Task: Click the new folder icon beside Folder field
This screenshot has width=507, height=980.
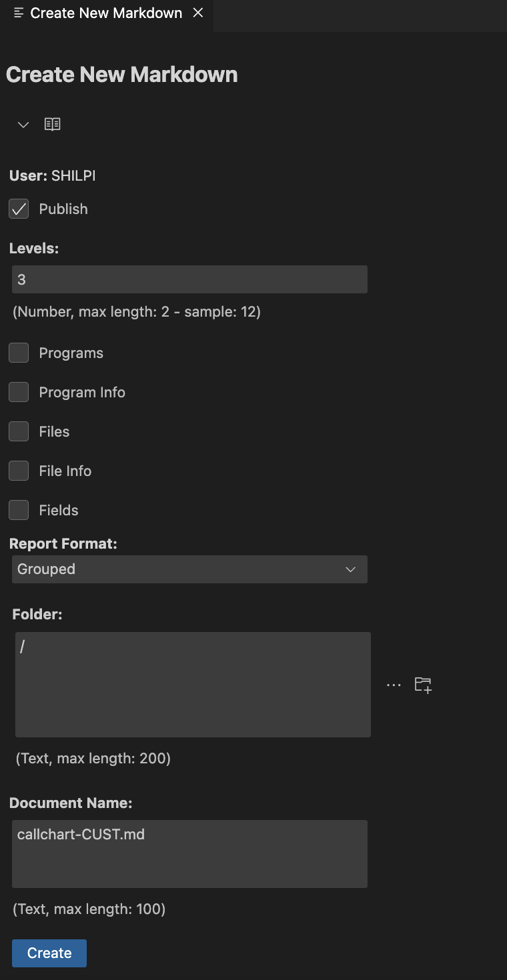Action: 423,685
